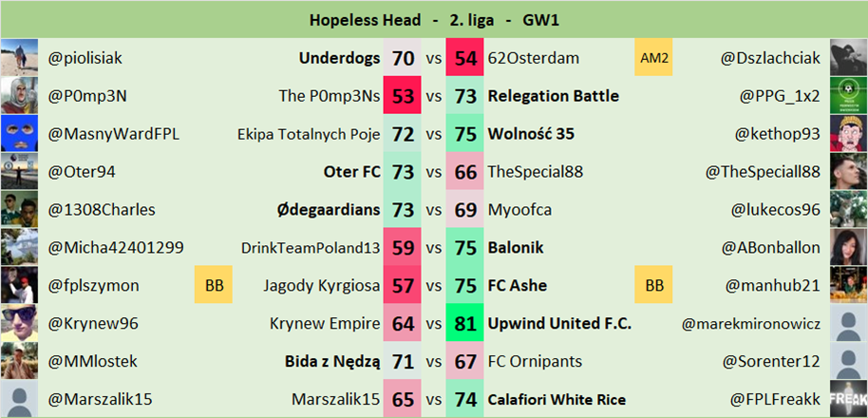Click The P0mp3Ns' red 53 score cell

click(403, 96)
